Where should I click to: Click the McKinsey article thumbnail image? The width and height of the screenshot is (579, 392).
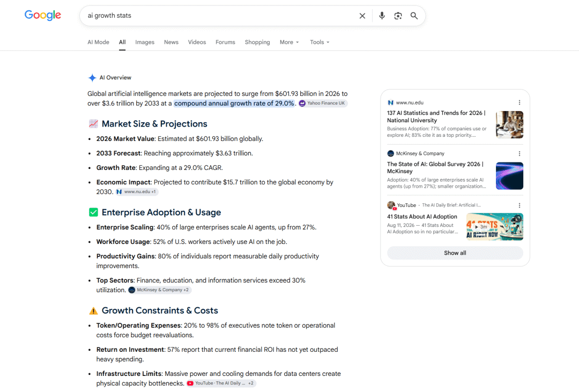509,176
